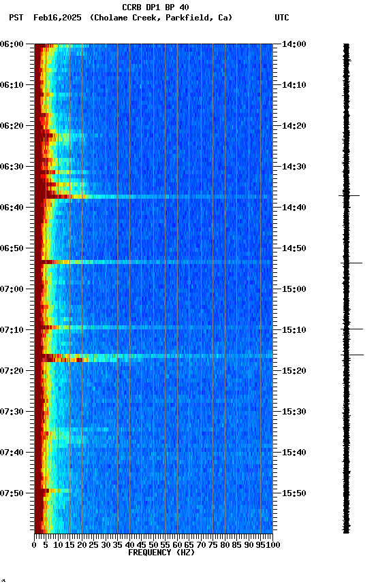
Task: Click the broadband event streak near 14:53 UTC
Action: point(153,262)
